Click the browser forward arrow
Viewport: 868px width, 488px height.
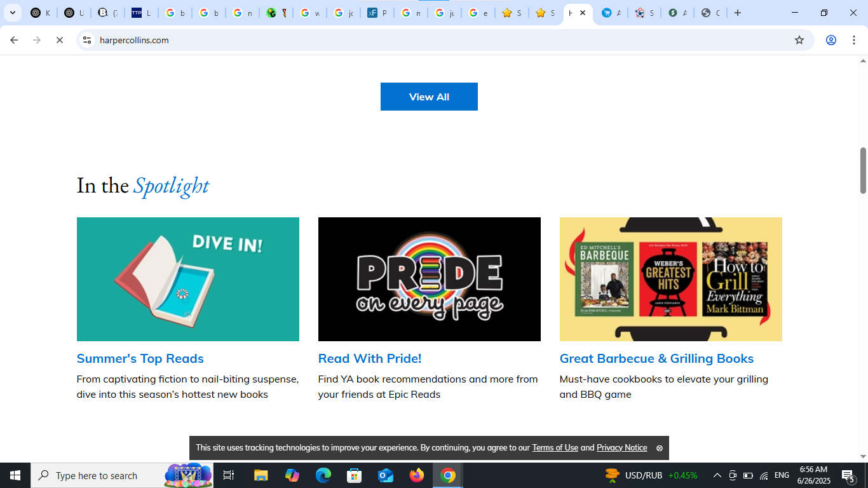tap(37, 40)
